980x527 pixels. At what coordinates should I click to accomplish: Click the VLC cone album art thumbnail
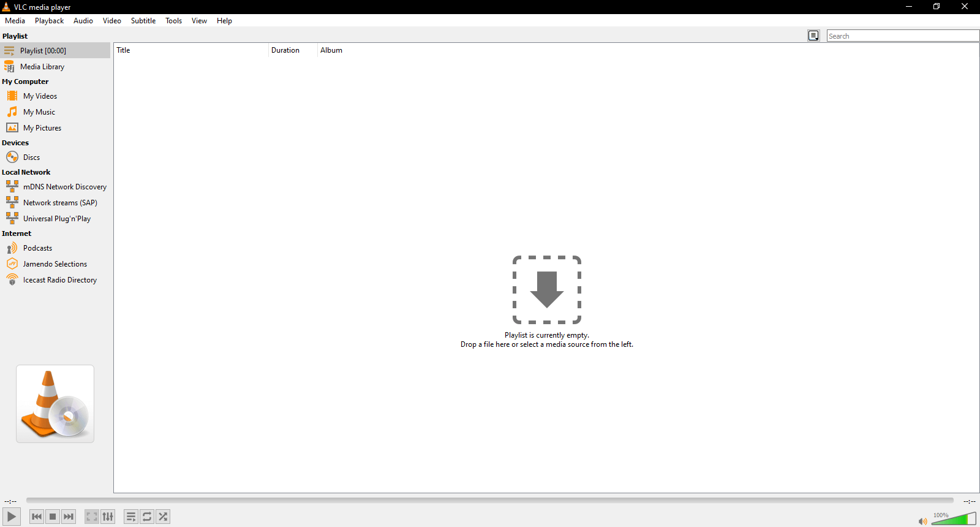(x=55, y=404)
